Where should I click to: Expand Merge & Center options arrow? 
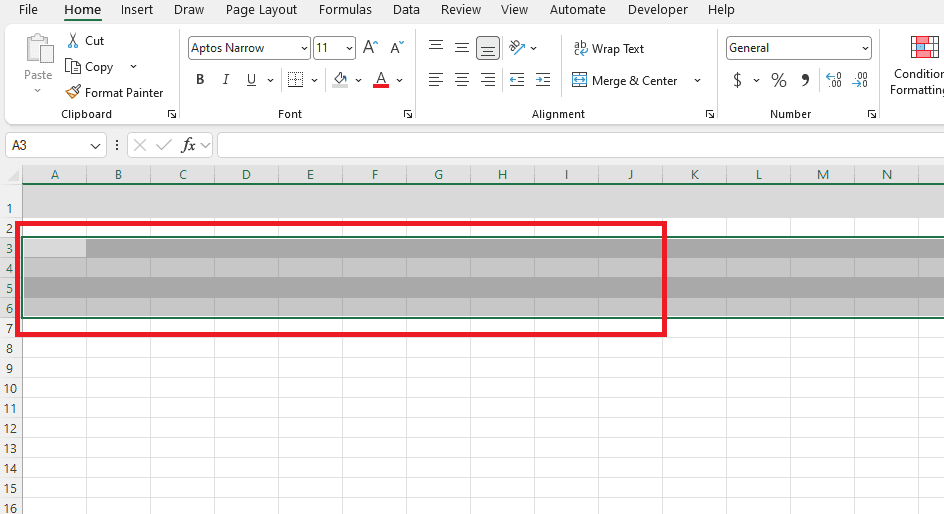click(x=697, y=80)
